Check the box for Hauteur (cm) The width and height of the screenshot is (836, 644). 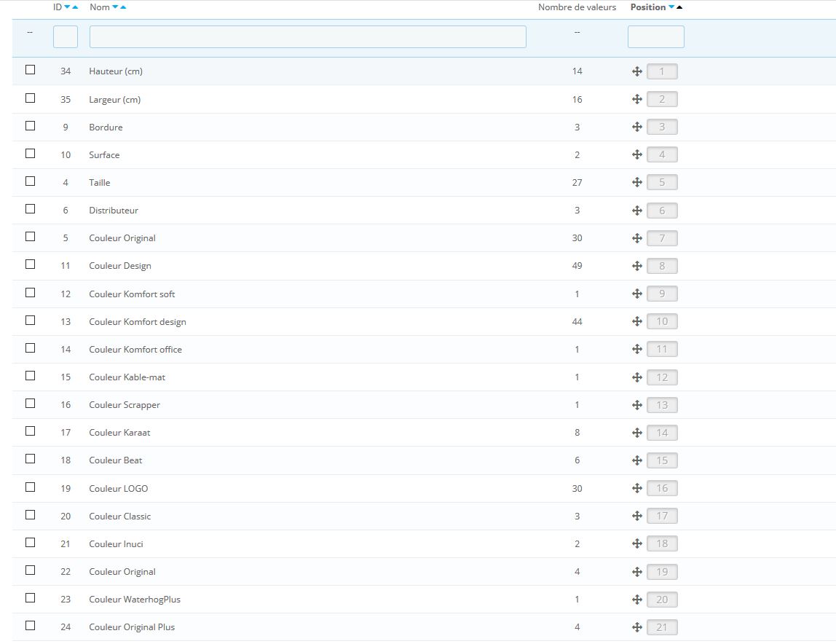(x=31, y=70)
